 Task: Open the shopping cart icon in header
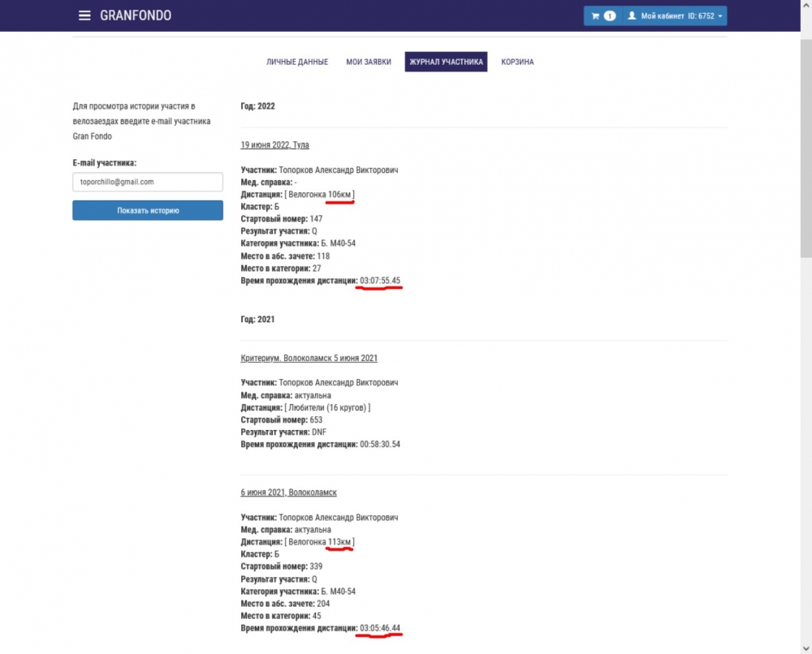(x=595, y=15)
